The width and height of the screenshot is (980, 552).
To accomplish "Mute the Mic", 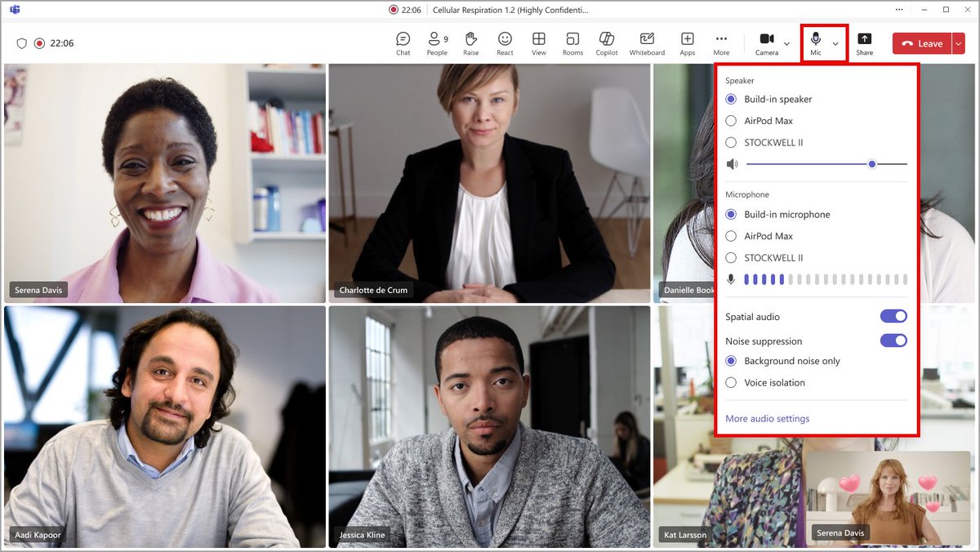I will pyautogui.click(x=815, y=44).
